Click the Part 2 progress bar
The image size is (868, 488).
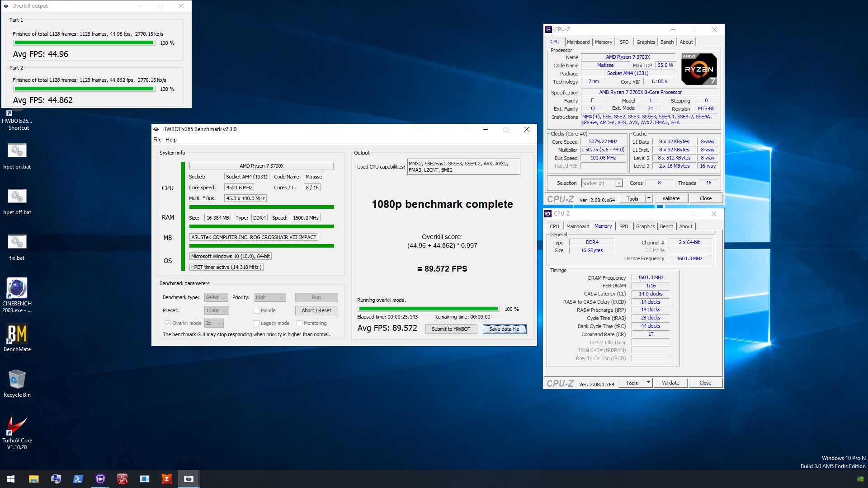(x=84, y=89)
